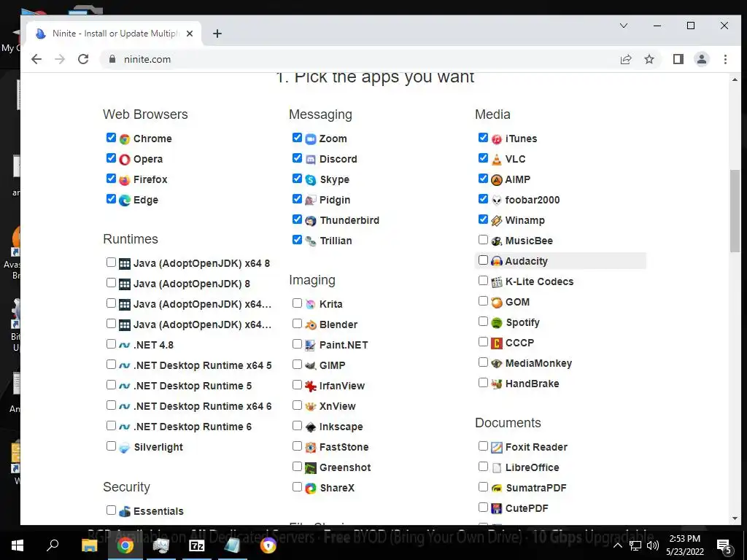The image size is (747, 560).
Task: Open a new browser tab
Action: 217,34
